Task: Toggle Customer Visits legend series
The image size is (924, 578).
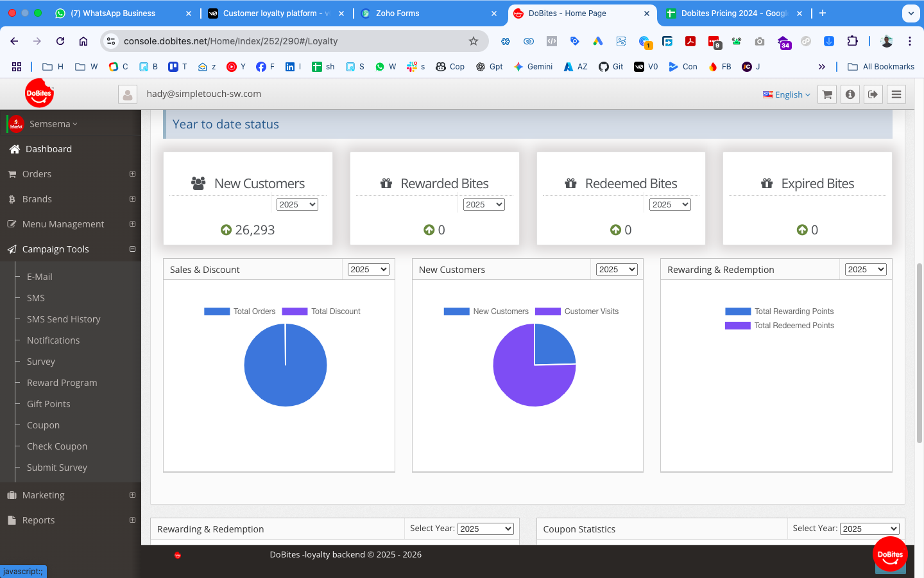Action: [x=577, y=311]
